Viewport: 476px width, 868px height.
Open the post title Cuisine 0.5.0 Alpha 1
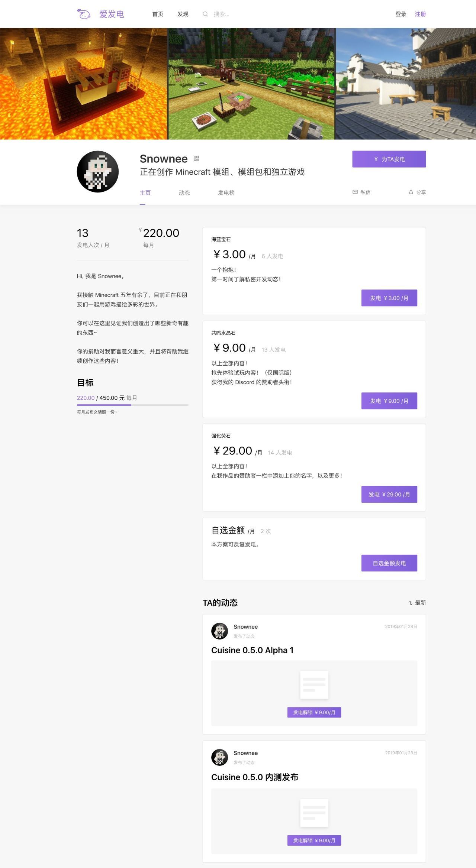(252, 650)
